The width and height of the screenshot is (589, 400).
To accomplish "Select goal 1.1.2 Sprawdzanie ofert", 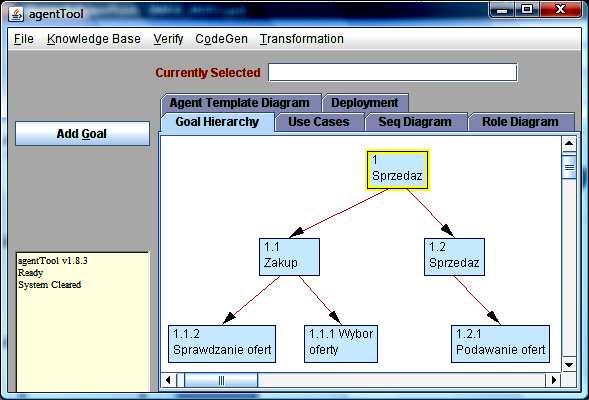I will coord(222,344).
